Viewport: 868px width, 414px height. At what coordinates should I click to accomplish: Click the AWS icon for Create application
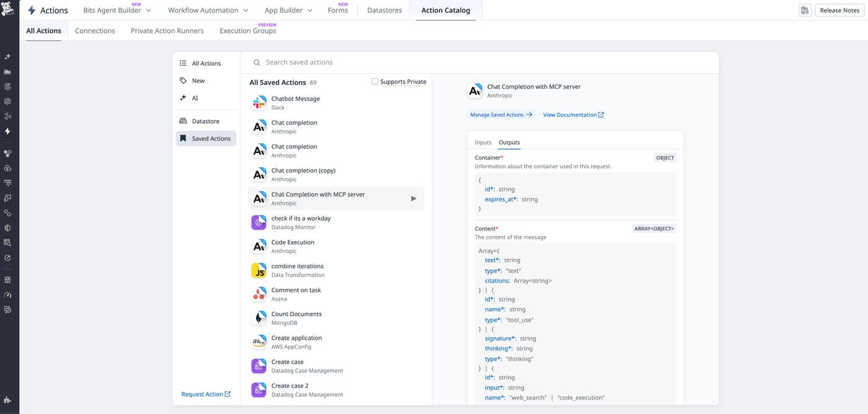pyautogui.click(x=259, y=342)
